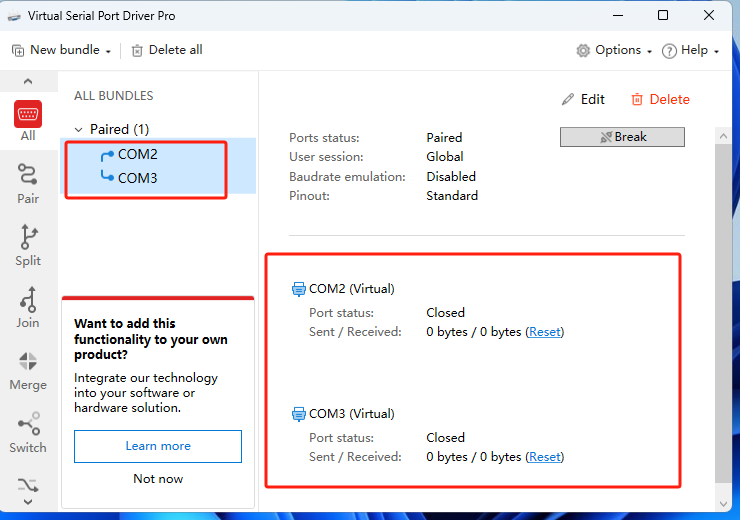Click the Break button
The image size is (740, 520).
pyautogui.click(x=622, y=137)
